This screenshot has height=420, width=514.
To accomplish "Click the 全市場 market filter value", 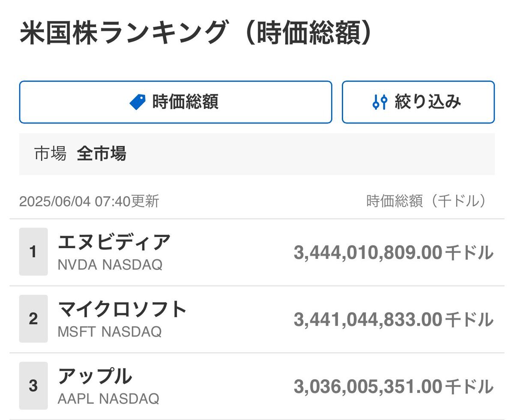I will (x=102, y=153).
